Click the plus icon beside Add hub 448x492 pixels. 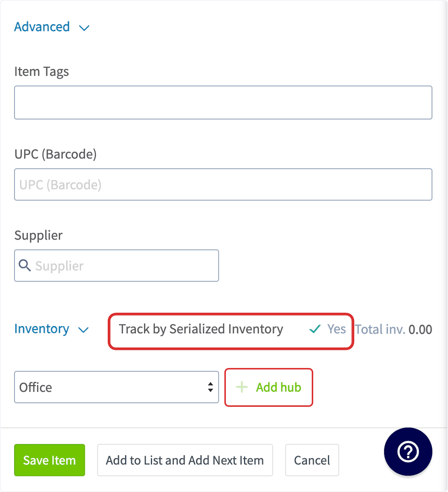pyautogui.click(x=242, y=387)
